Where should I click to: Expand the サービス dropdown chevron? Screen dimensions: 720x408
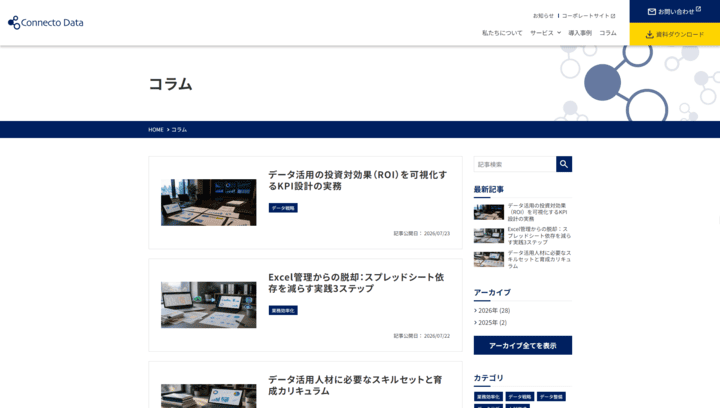559,33
